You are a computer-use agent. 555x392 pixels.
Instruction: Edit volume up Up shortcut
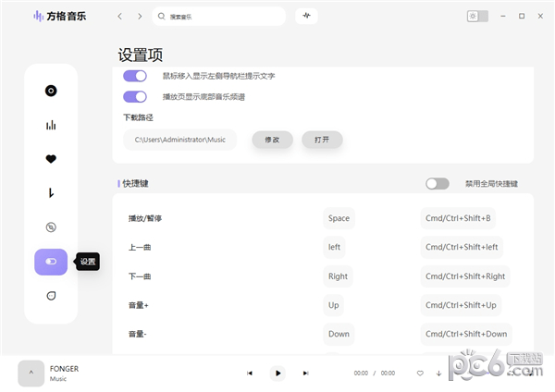333,305
